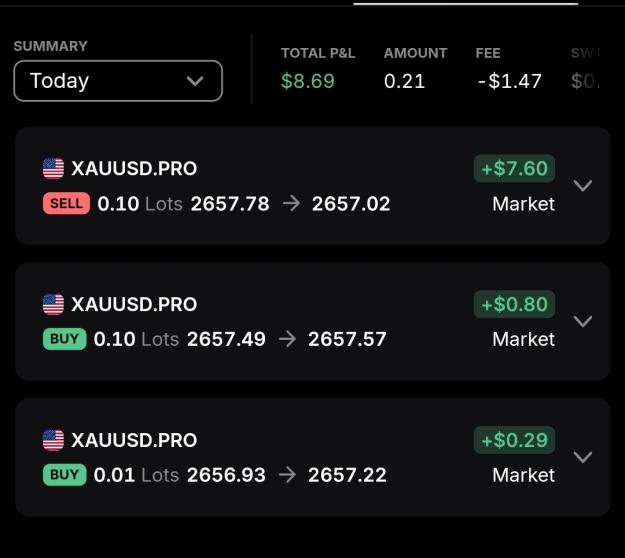Click the active tab underline at top
Screen dimensions: 625x558
[x=466, y=4]
